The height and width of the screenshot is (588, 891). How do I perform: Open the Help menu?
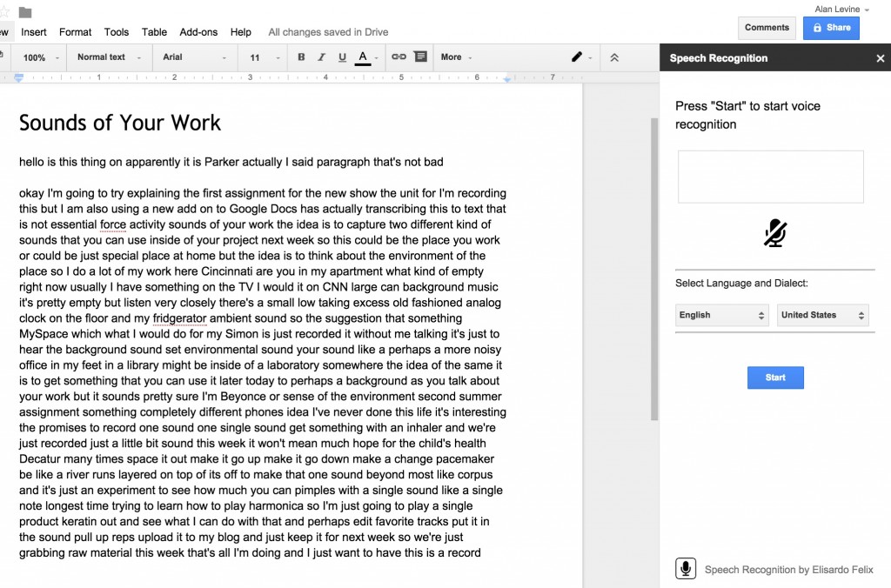click(241, 32)
